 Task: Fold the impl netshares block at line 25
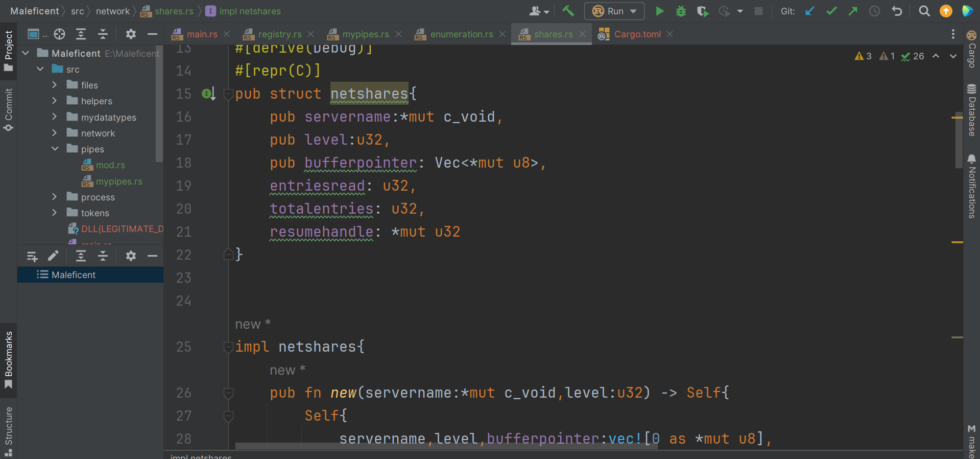tap(228, 347)
